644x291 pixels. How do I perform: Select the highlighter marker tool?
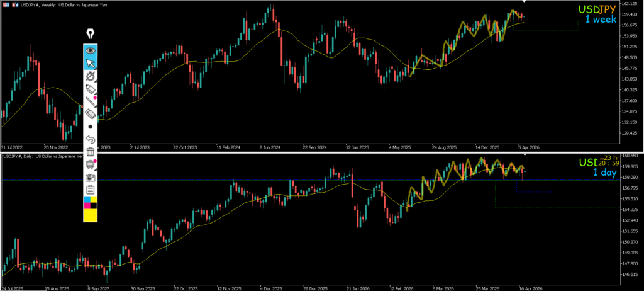click(91, 88)
